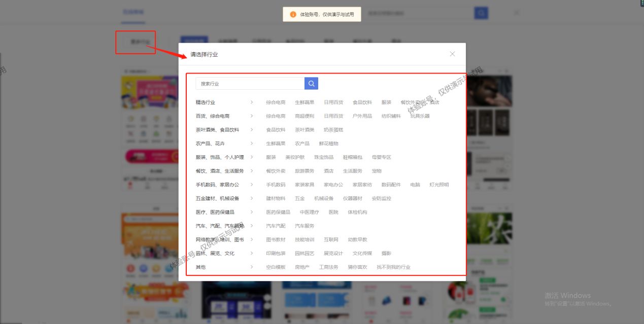Screen dimensions: 644x324
Task: Expand the 百货、综合电商 category
Action: 252,116
